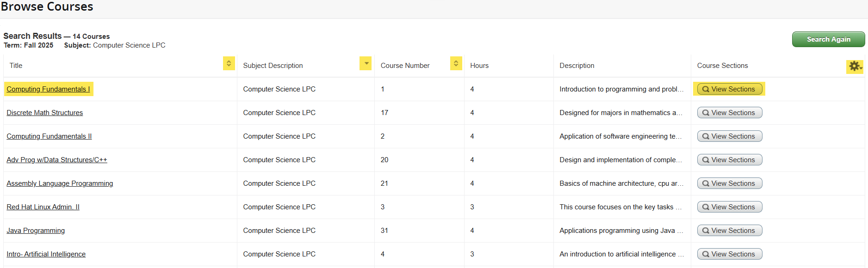Open the Computing Fundamentals I course link
This screenshot has height=268, width=868.
(x=48, y=89)
